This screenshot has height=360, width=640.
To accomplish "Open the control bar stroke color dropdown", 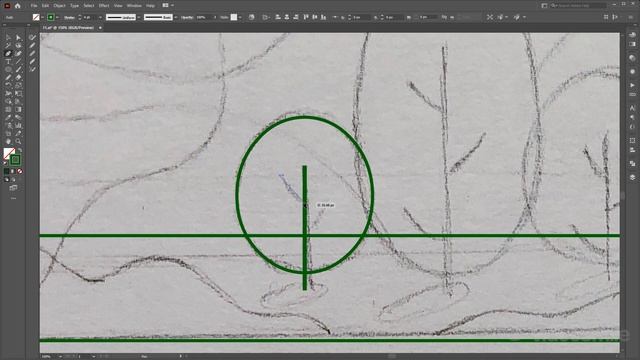I will 57,17.
